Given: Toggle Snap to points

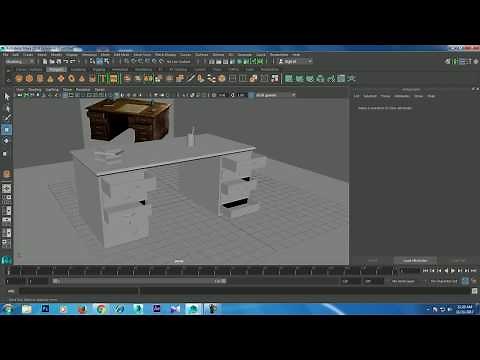Looking at the screenshot, I should (x=140, y=61).
